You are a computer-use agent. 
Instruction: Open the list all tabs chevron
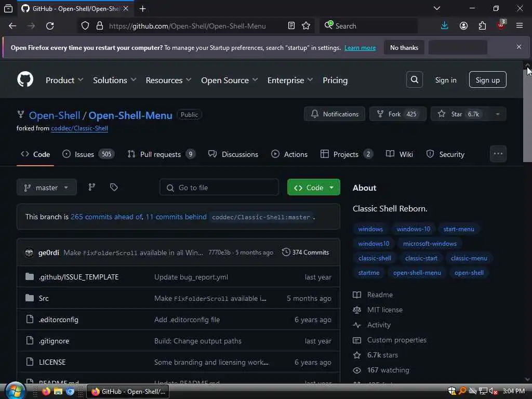pos(437,8)
